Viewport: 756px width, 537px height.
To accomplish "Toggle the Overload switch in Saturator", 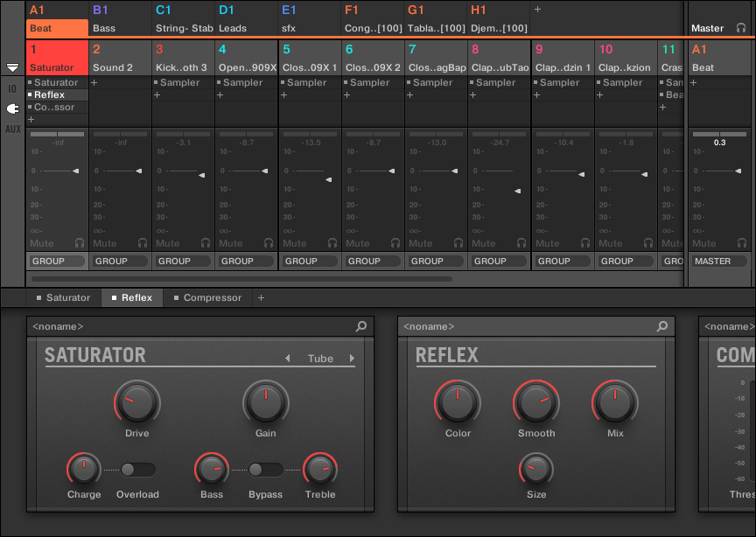I will click(x=137, y=470).
